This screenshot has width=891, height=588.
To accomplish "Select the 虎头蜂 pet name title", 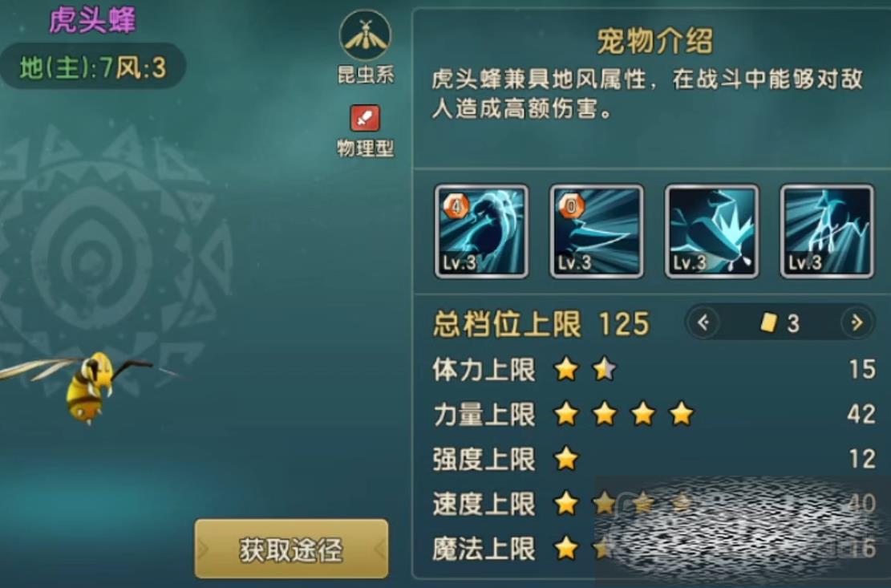I will click(92, 20).
